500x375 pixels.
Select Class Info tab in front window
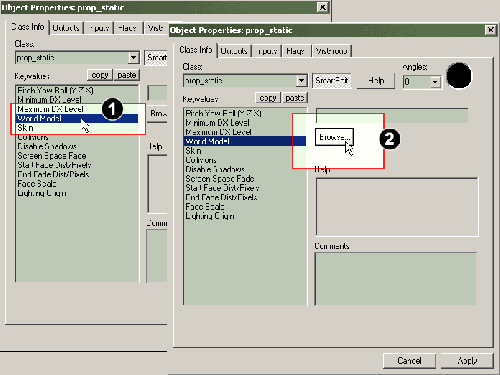point(196,50)
